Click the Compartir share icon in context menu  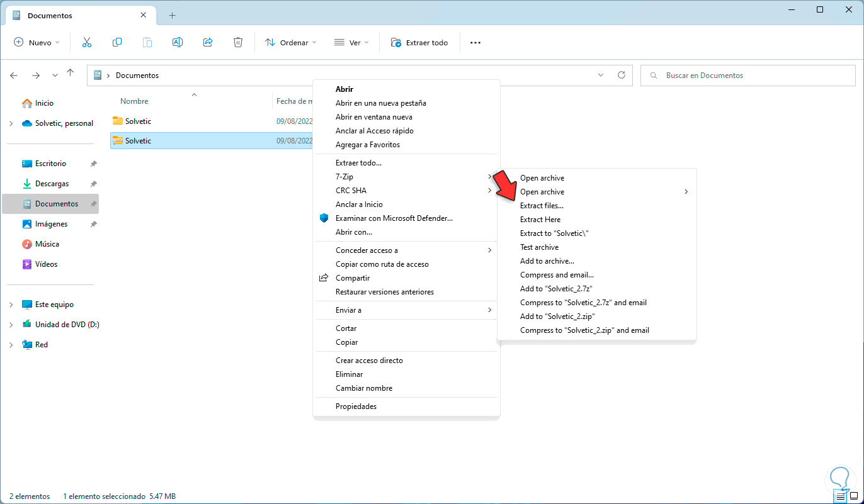click(x=324, y=278)
